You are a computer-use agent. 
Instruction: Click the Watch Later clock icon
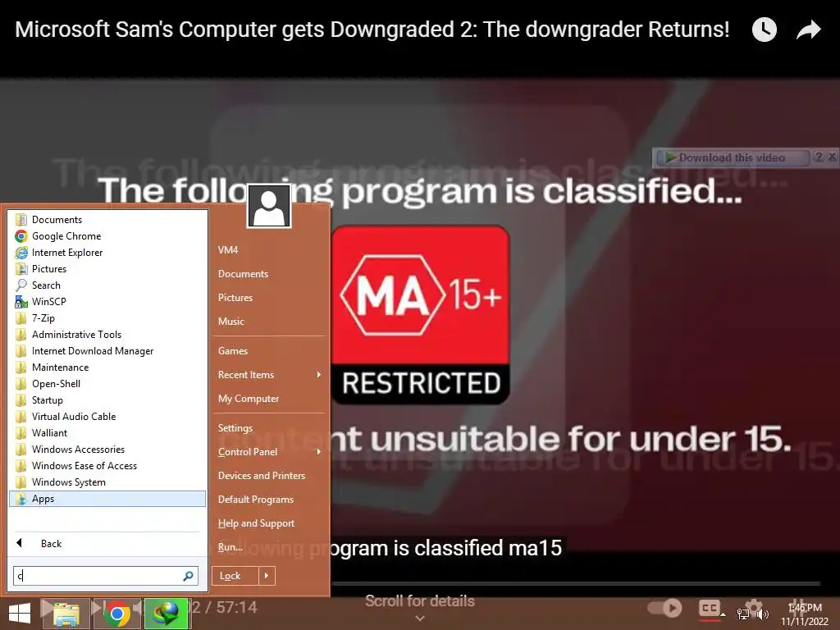[765, 30]
